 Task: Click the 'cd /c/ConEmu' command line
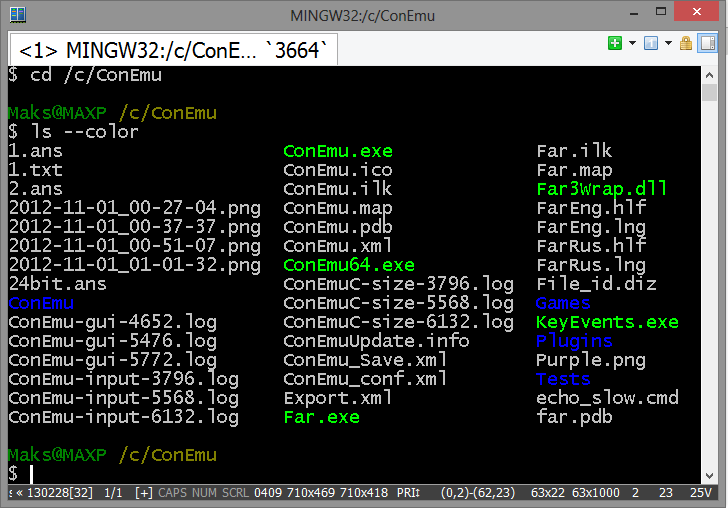pos(85,75)
